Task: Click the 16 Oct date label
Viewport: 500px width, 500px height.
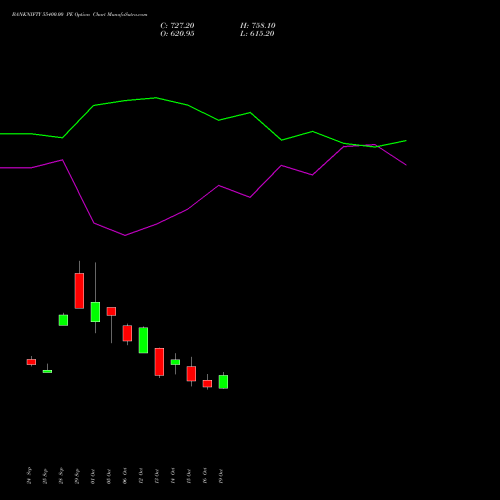Action: [205, 476]
